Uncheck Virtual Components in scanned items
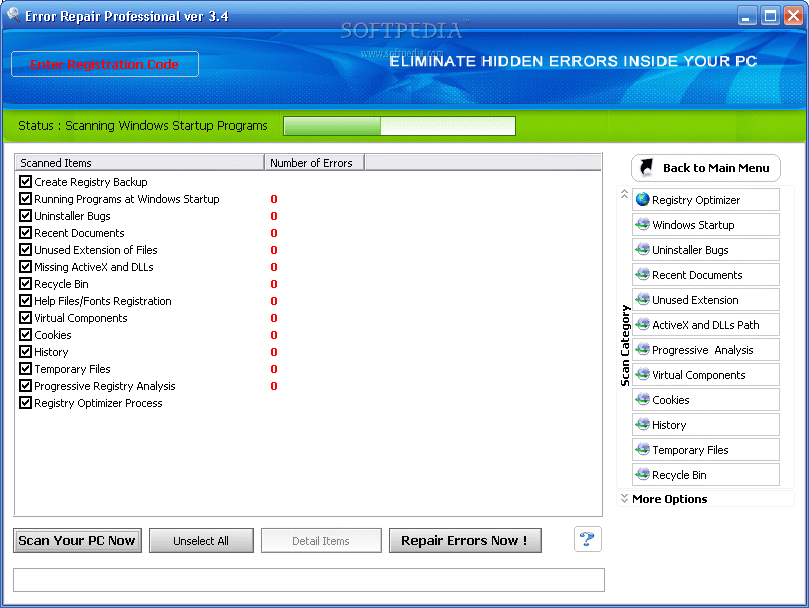The width and height of the screenshot is (809, 608). [25, 317]
